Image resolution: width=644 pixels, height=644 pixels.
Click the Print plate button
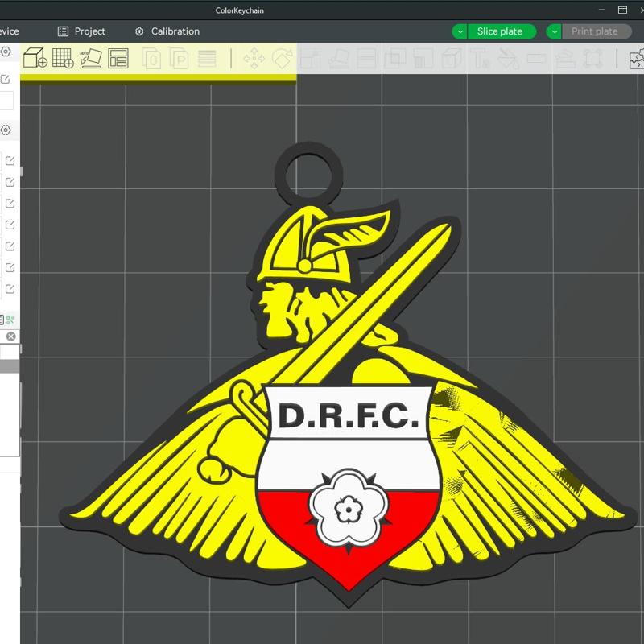click(597, 31)
